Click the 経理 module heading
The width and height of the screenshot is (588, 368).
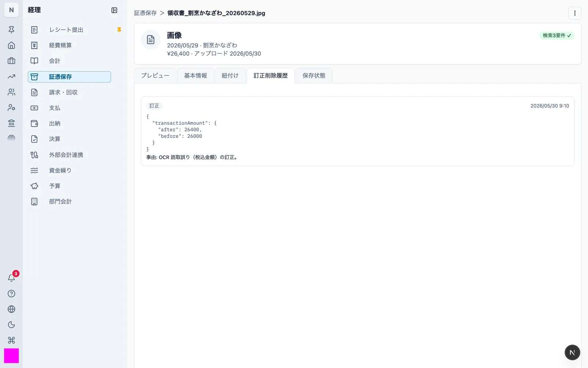point(34,10)
